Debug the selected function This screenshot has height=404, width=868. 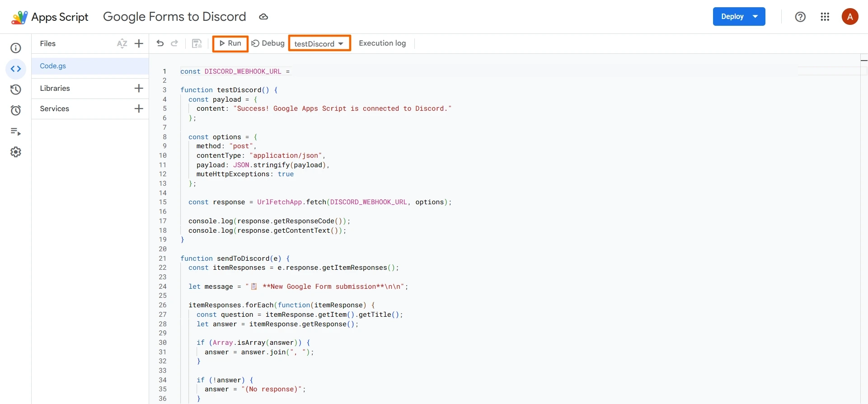268,43
